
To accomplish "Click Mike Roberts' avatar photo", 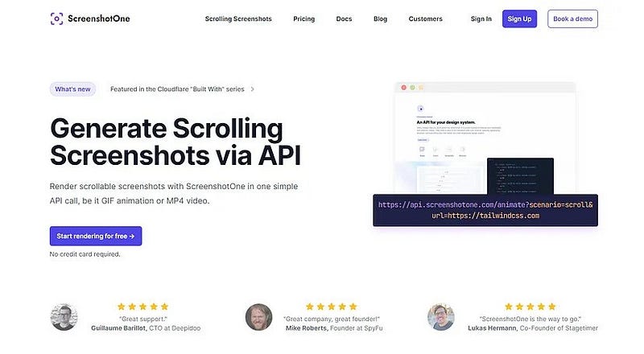I will coord(258,317).
